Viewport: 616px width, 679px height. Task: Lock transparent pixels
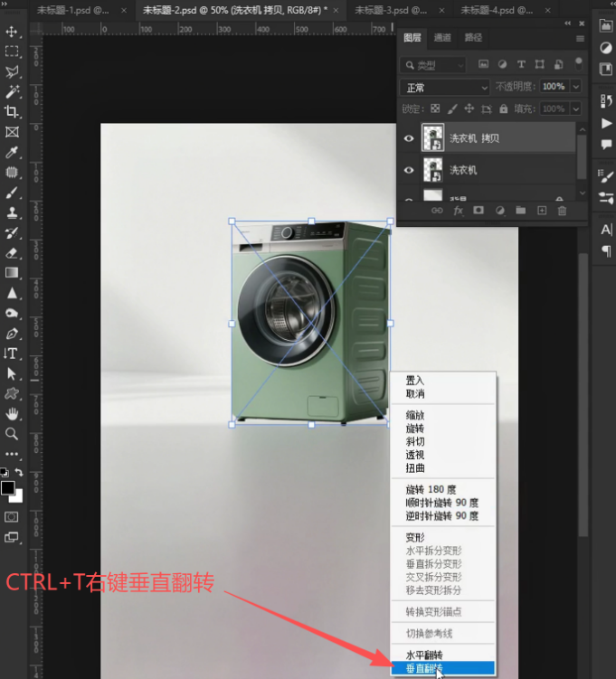435,108
